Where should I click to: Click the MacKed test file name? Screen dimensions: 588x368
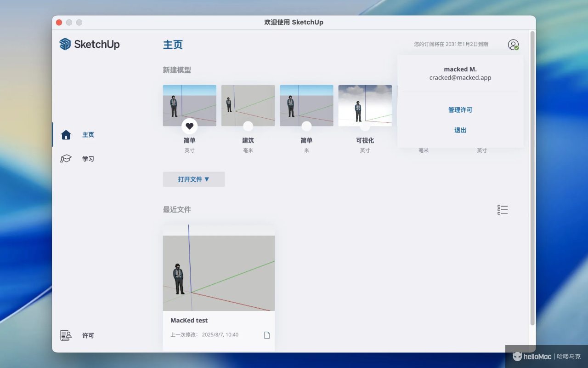point(189,321)
